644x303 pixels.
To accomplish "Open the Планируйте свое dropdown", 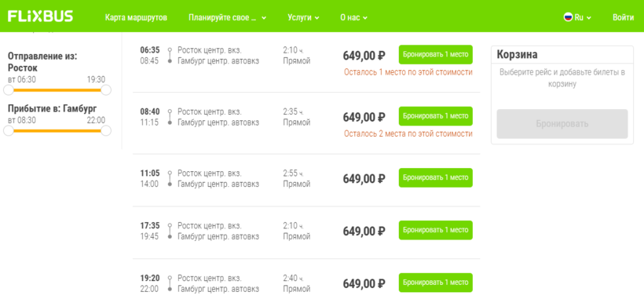I will click(228, 17).
